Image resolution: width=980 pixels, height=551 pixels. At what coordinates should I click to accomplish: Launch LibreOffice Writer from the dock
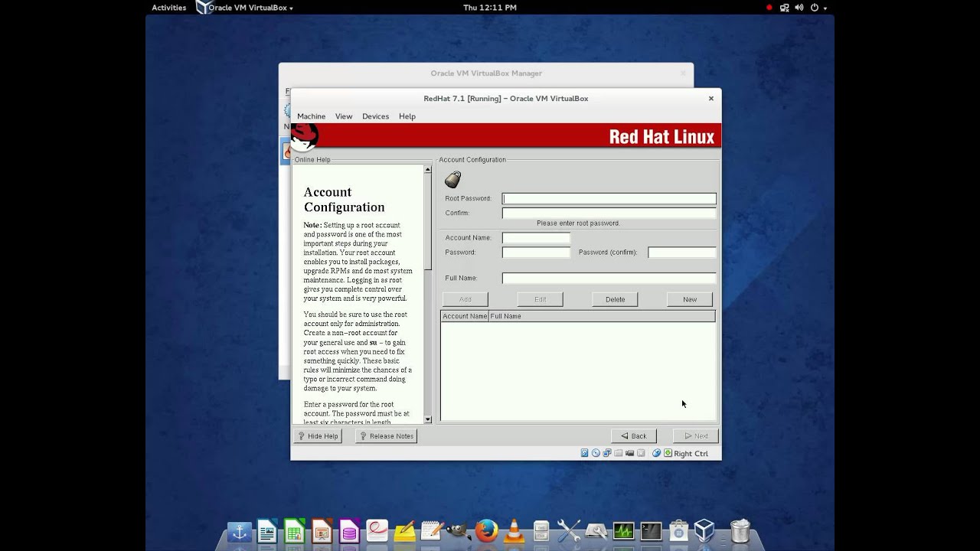(267, 531)
